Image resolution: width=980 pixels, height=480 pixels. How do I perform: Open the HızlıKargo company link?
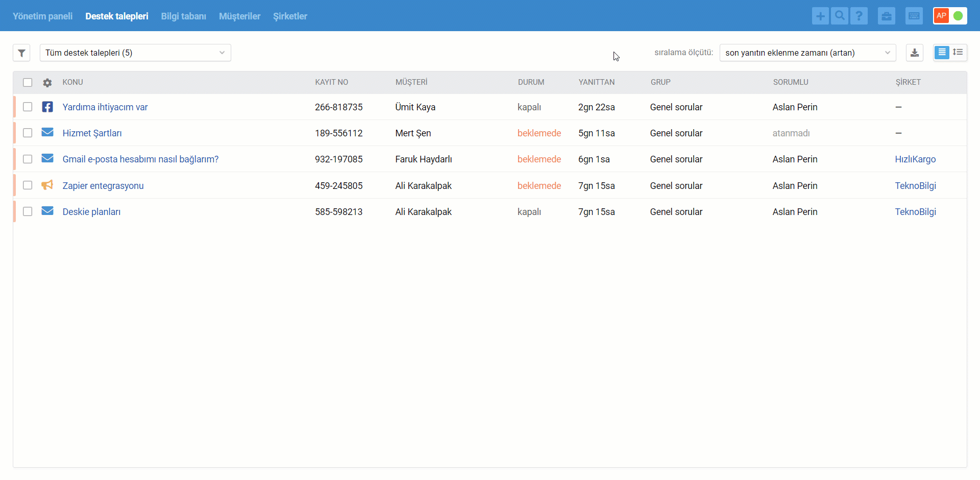(915, 159)
